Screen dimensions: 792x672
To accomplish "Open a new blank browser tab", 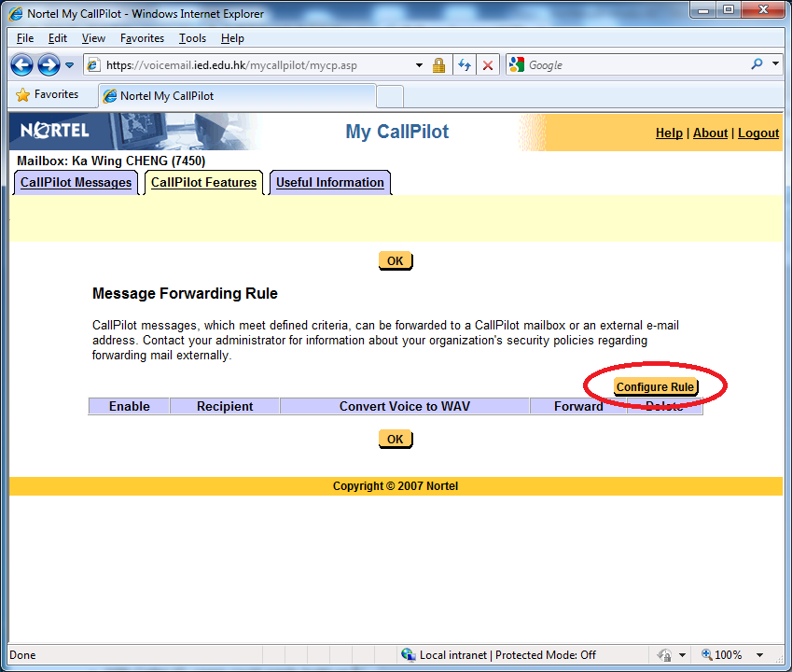I will click(x=390, y=96).
